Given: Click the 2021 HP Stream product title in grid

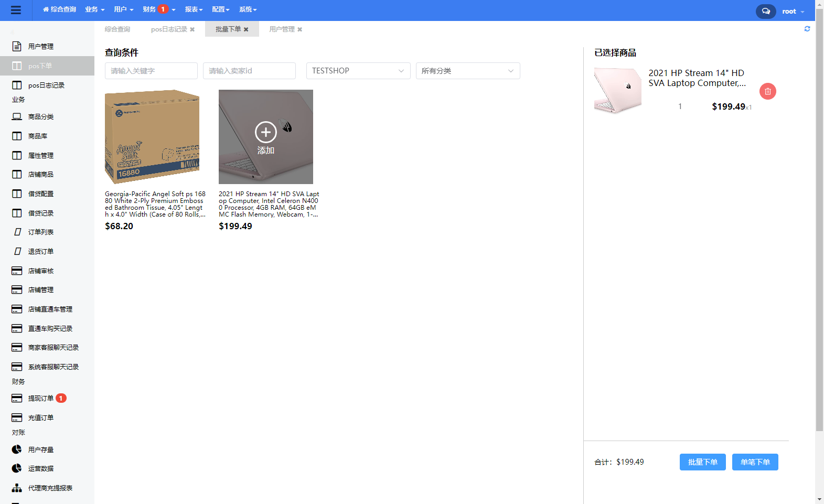Looking at the screenshot, I should (269, 204).
